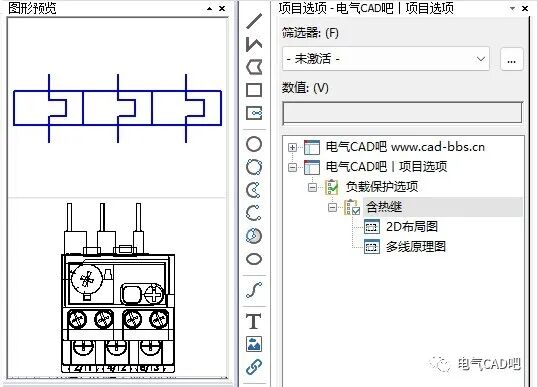Select the 2D布局图 tree row
Viewport: 537px width, 387px height.
[x=412, y=227]
